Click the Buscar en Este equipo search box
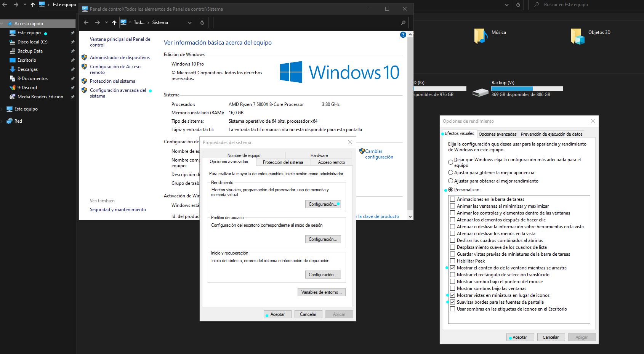Image resolution: width=644 pixels, height=354 pixels. [586, 5]
